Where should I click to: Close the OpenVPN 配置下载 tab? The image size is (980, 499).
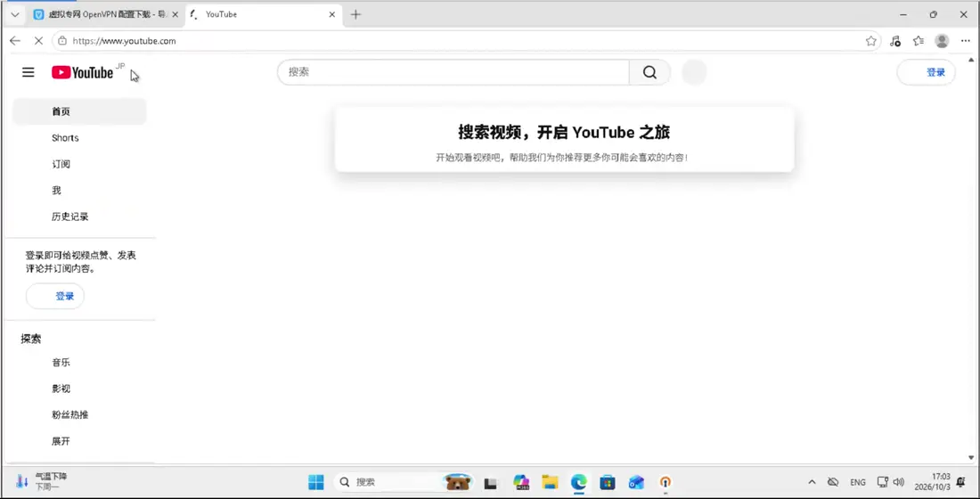click(x=175, y=14)
